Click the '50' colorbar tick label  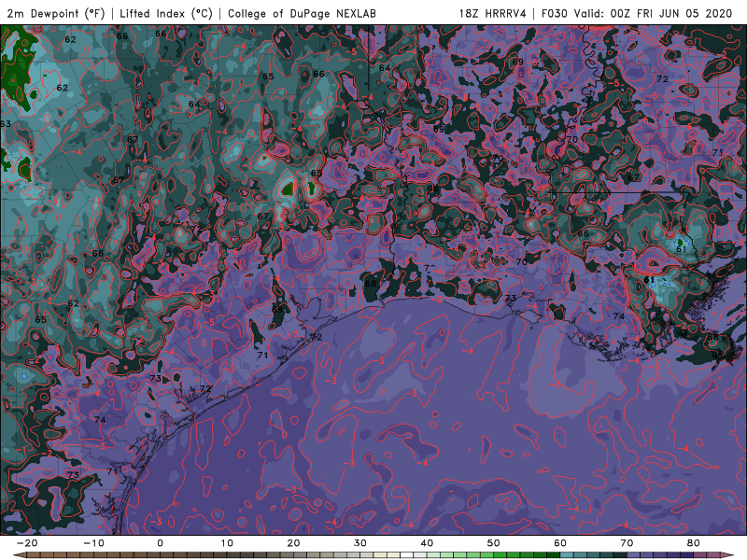494,543
